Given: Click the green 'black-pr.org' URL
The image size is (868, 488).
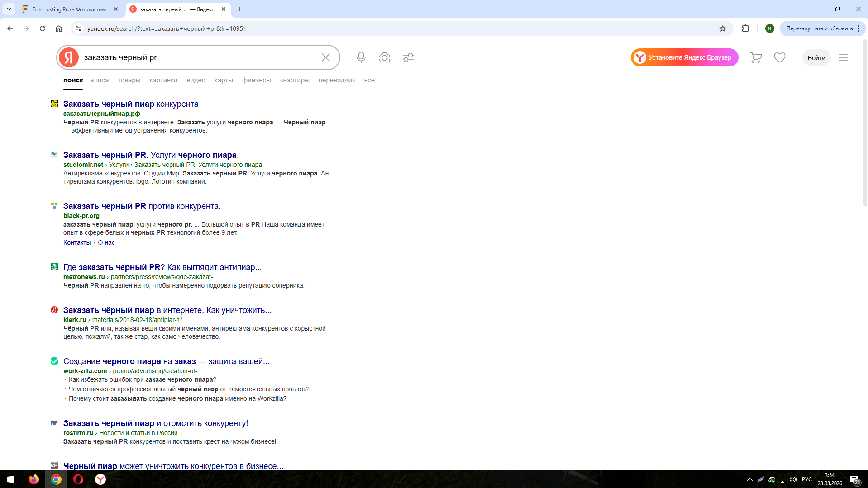Looking at the screenshot, I should [81, 216].
